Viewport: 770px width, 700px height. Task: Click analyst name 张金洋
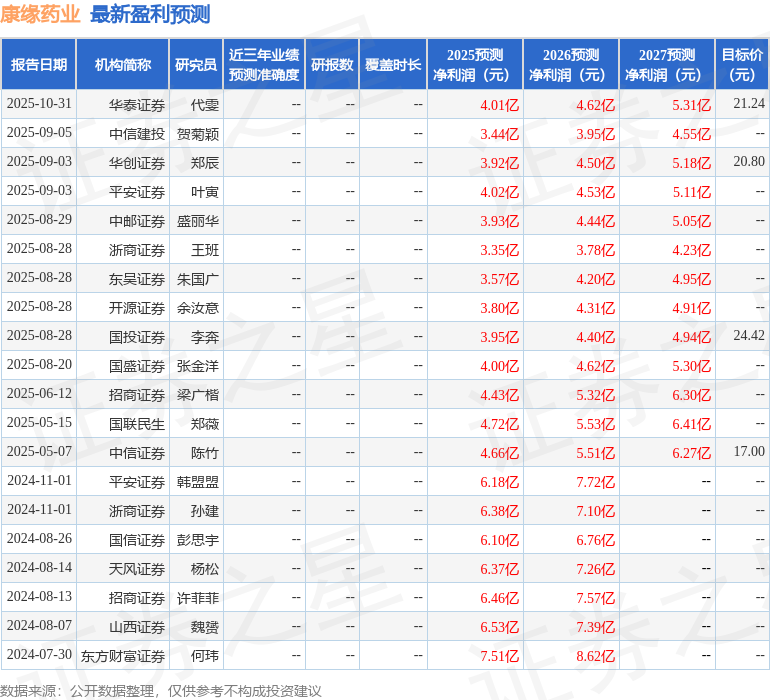[198, 365]
